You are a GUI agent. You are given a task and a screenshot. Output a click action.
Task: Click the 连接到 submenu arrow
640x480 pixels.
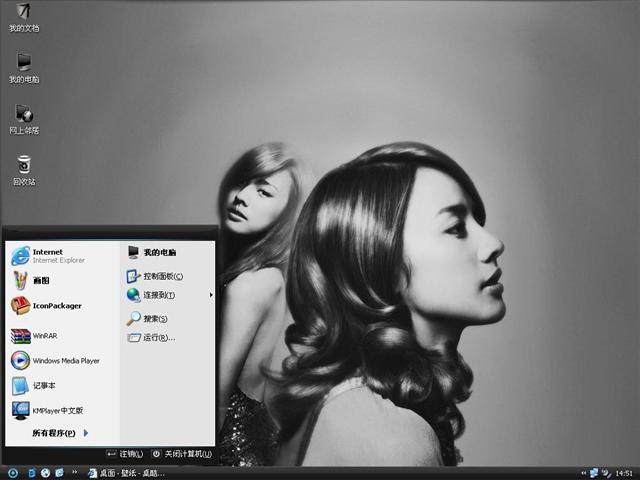coord(211,295)
